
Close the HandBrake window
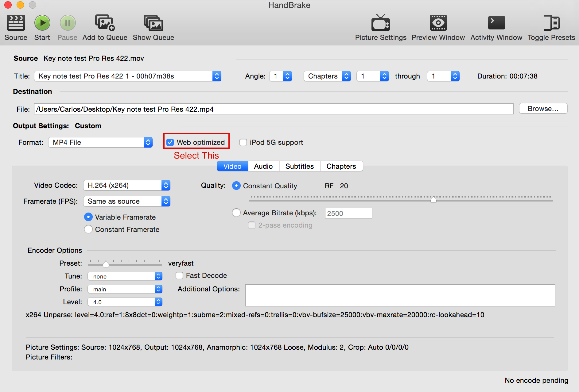point(8,5)
